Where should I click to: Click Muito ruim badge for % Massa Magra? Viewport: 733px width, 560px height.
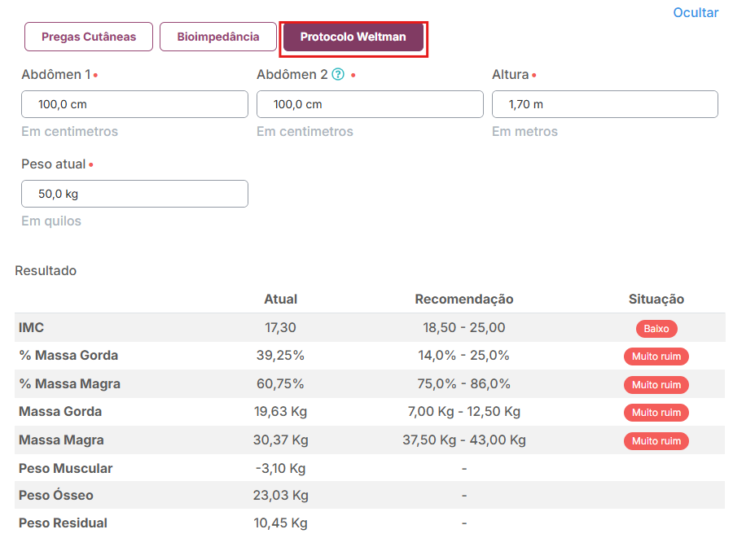coord(656,385)
